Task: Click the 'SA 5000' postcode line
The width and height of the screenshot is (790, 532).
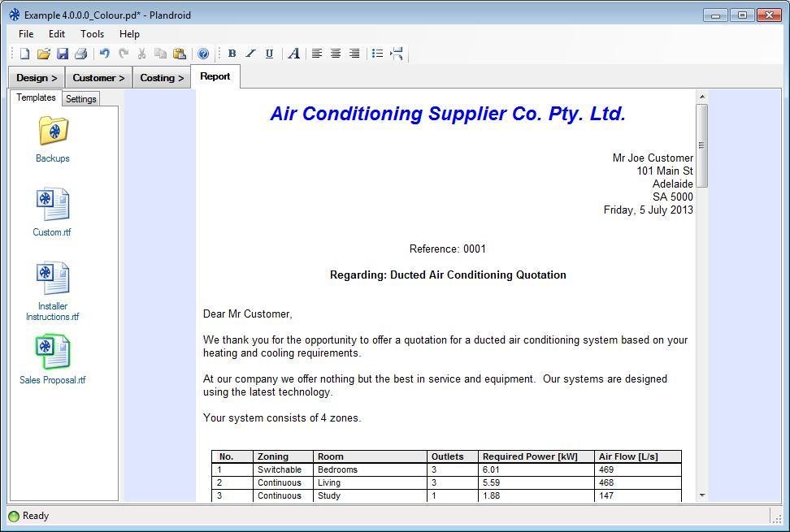Action: pyautogui.click(x=673, y=197)
